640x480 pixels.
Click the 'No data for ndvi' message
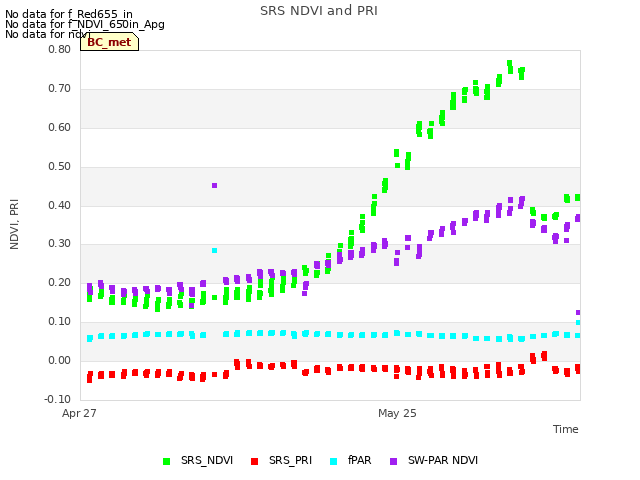point(48,34)
